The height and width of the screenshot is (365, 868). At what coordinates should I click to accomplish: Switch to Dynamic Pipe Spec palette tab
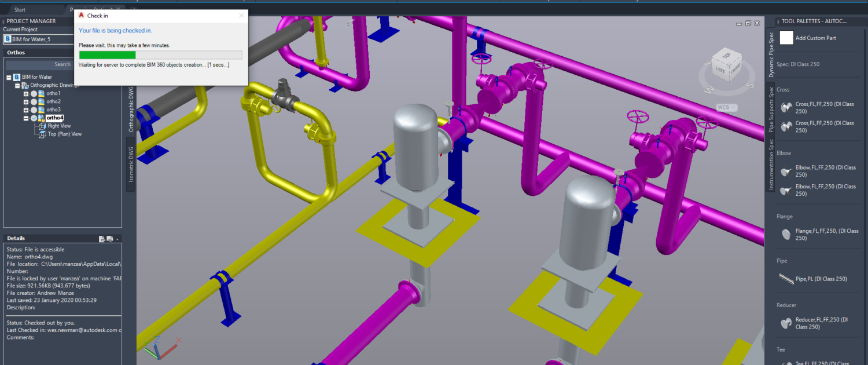pyautogui.click(x=771, y=55)
